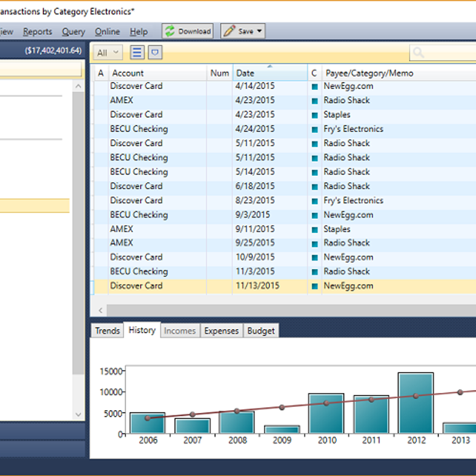This screenshot has height=476, width=476.
Task: Sort by the Account column header
Action: pos(158,73)
